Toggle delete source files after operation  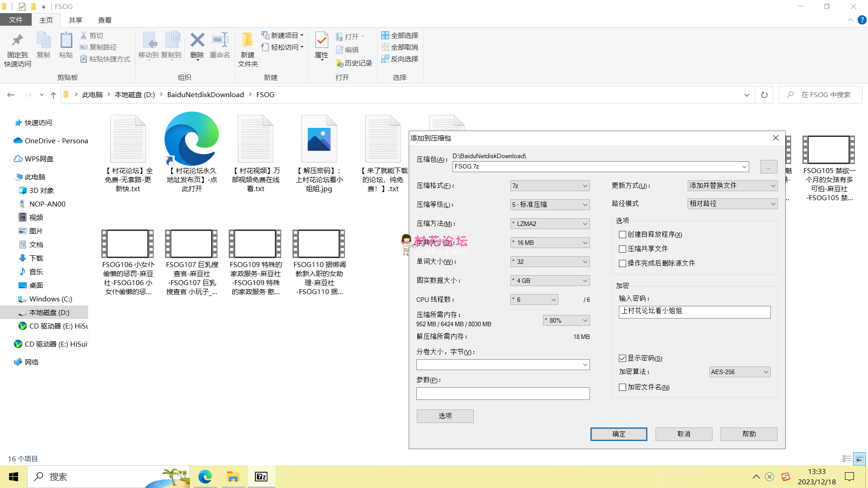623,263
